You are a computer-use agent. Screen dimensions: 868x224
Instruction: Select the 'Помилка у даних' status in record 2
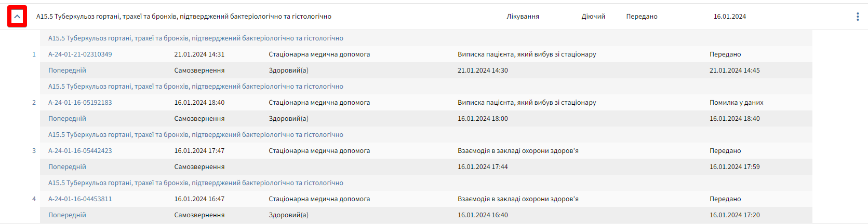coord(736,103)
